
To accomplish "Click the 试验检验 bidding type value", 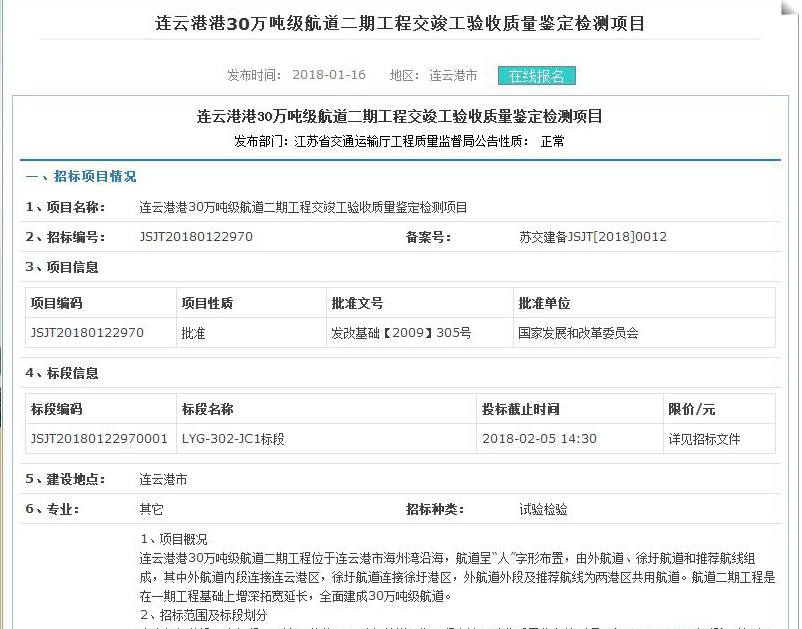I will pyautogui.click(x=543, y=509).
